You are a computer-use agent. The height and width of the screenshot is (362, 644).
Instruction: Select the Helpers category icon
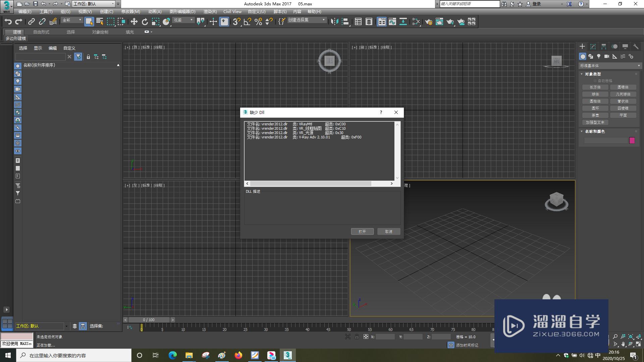615,56
